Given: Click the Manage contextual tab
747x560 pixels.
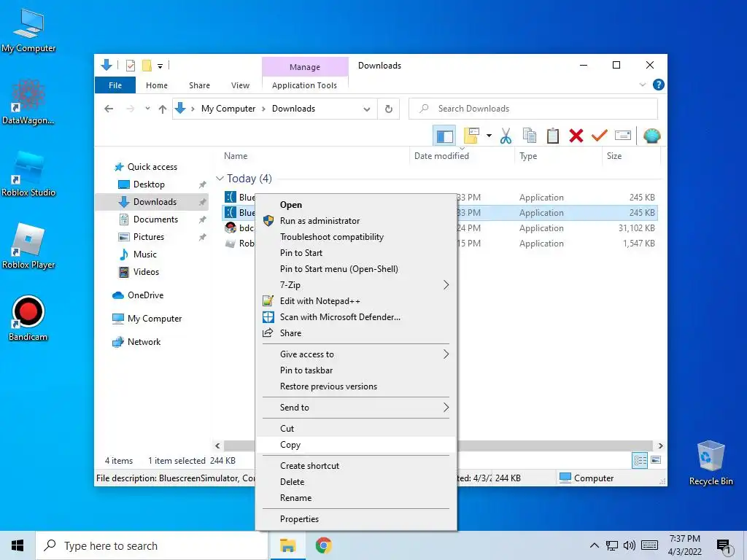Looking at the screenshot, I should [x=305, y=67].
